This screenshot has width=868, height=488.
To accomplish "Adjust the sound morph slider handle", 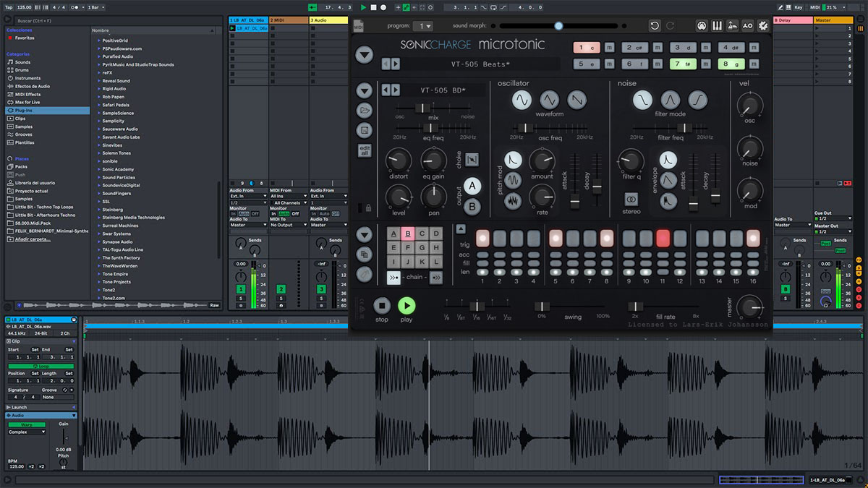I will [558, 26].
